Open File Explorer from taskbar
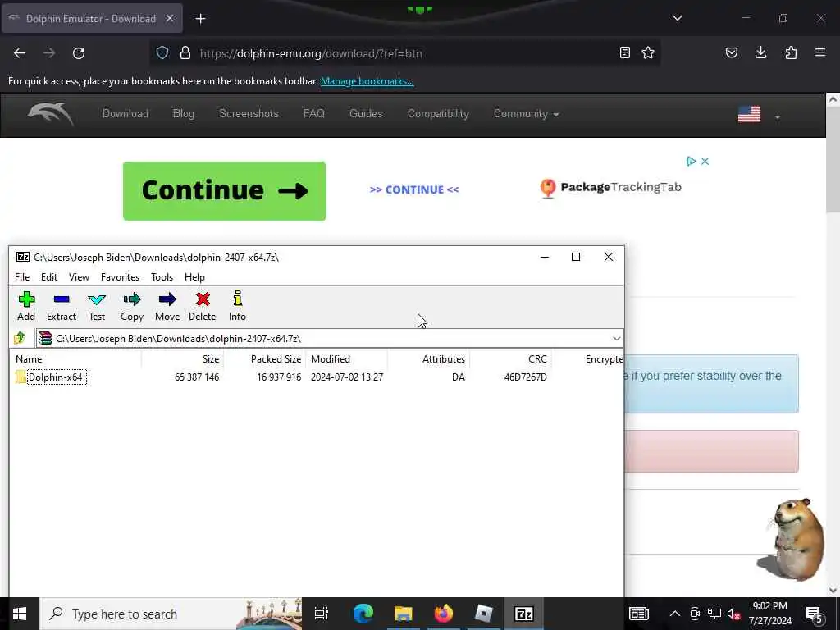Screen dimensions: 840x630 (404, 614)
